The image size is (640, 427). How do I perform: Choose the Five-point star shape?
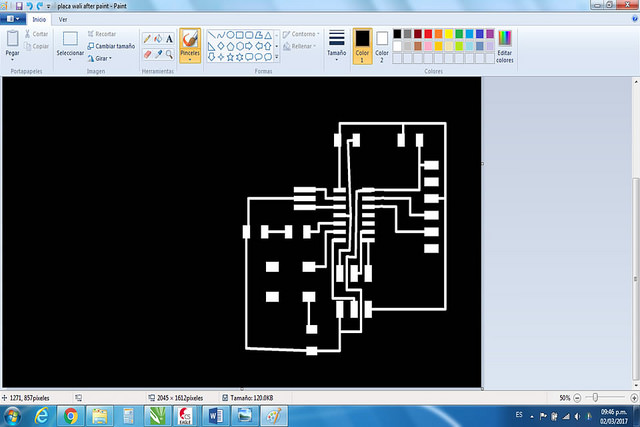point(230,57)
